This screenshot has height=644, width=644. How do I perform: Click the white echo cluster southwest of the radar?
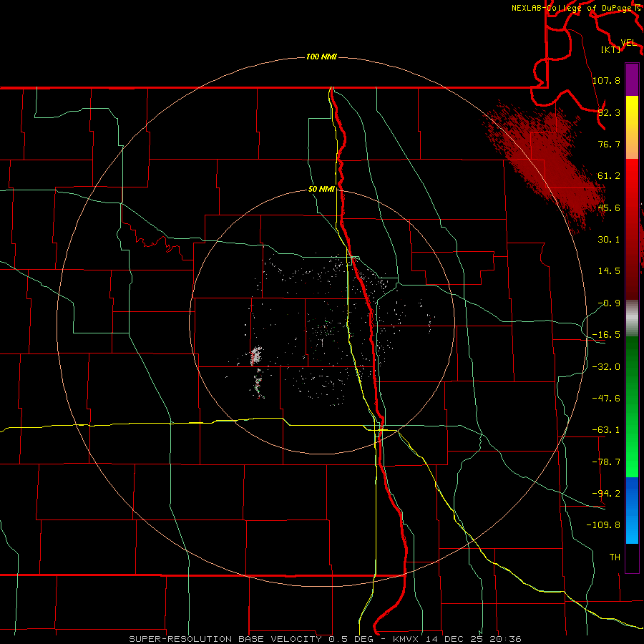(x=256, y=356)
